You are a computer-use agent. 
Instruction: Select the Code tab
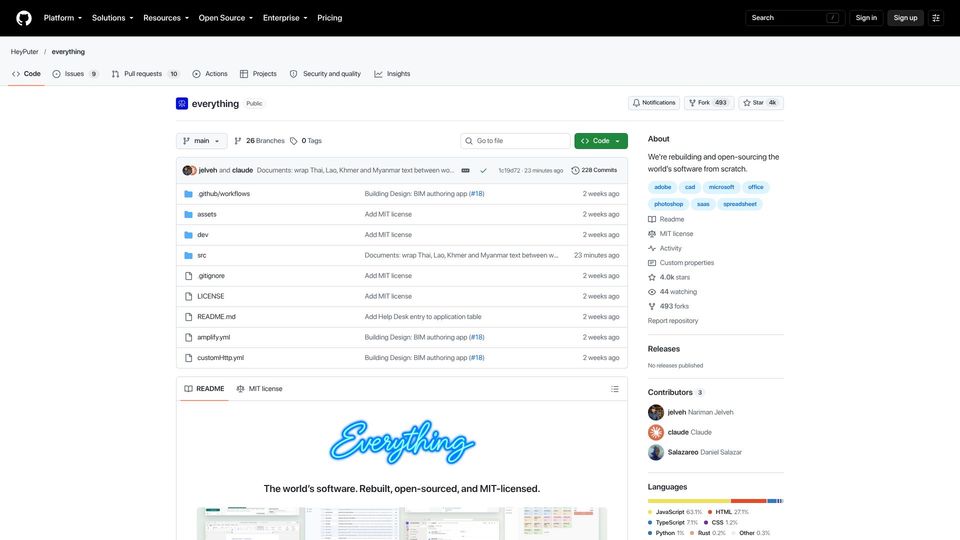pyautogui.click(x=26, y=74)
